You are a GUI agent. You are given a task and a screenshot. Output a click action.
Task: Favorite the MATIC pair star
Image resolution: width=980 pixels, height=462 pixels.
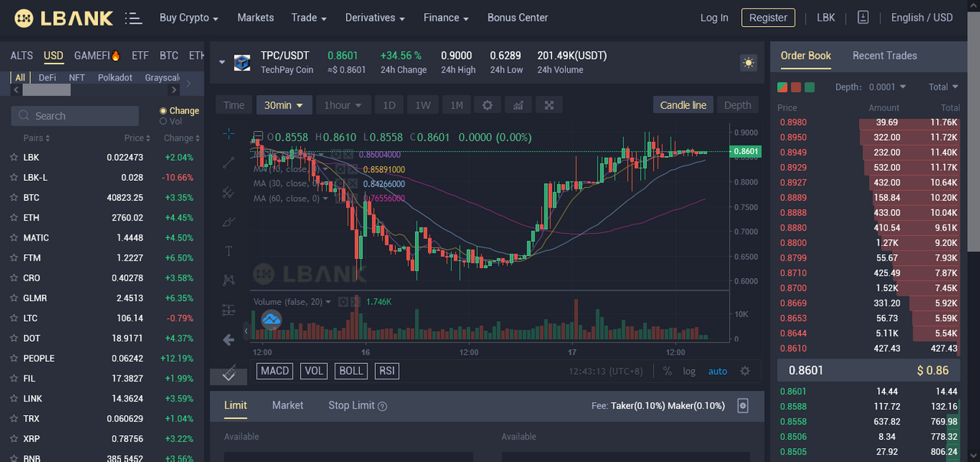(14, 238)
